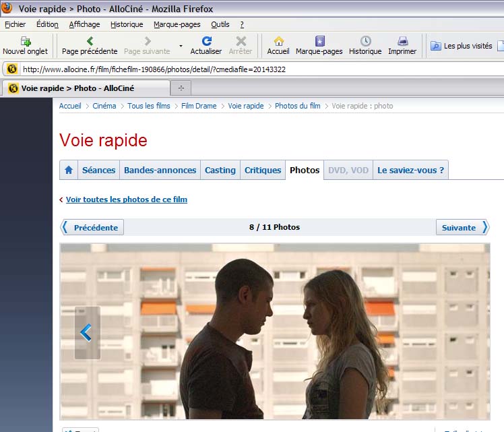Click the Précédente photo button
Image resolution: width=504 pixels, height=432 pixels.
point(92,227)
